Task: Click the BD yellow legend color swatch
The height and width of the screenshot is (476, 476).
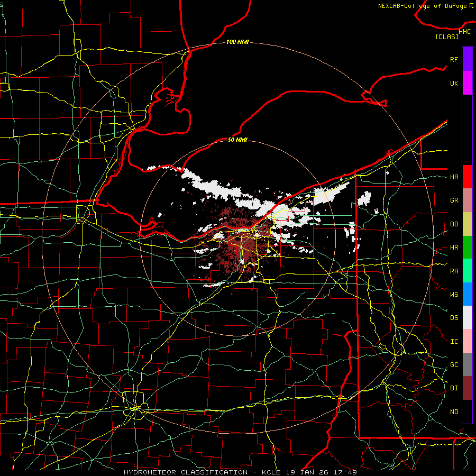Action: 467,224
